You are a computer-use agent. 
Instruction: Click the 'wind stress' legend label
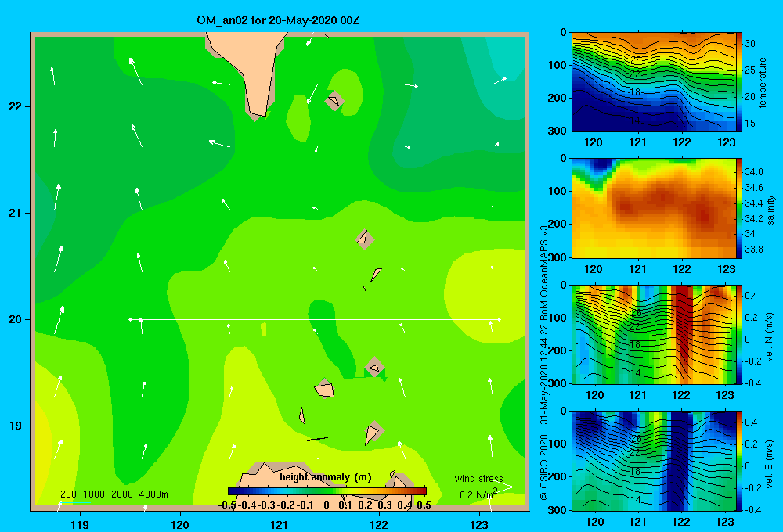click(479, 478)
